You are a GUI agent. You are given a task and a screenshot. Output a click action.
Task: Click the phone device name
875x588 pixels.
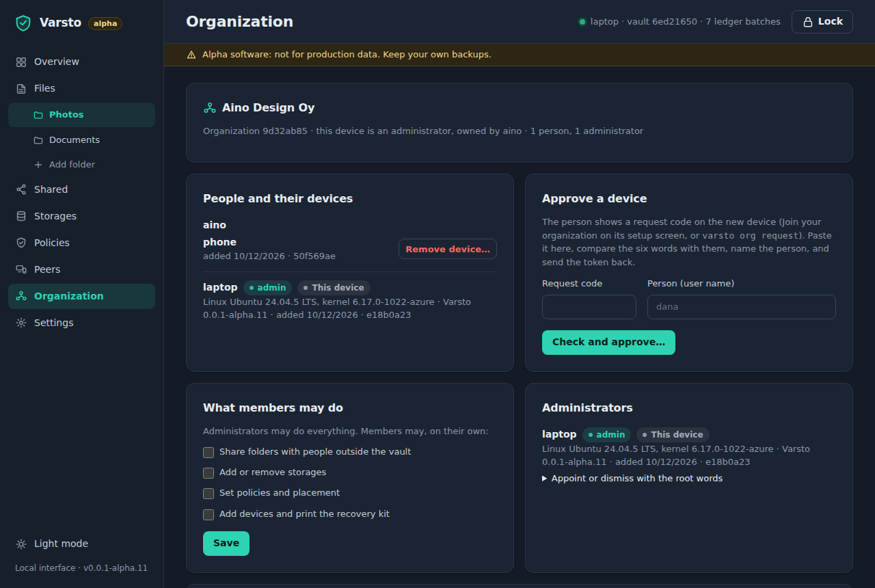219,242
